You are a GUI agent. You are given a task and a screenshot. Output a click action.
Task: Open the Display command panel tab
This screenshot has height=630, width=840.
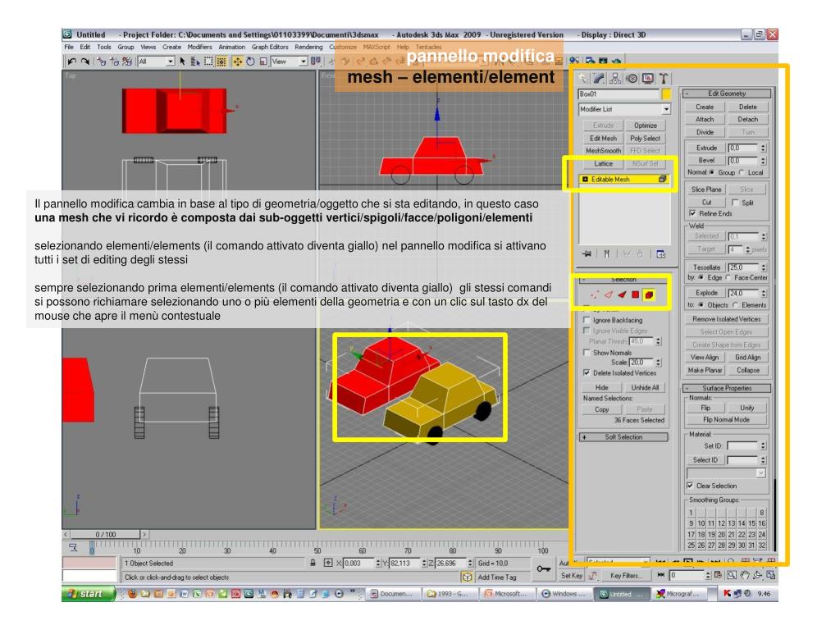click(x=648, y=79)
